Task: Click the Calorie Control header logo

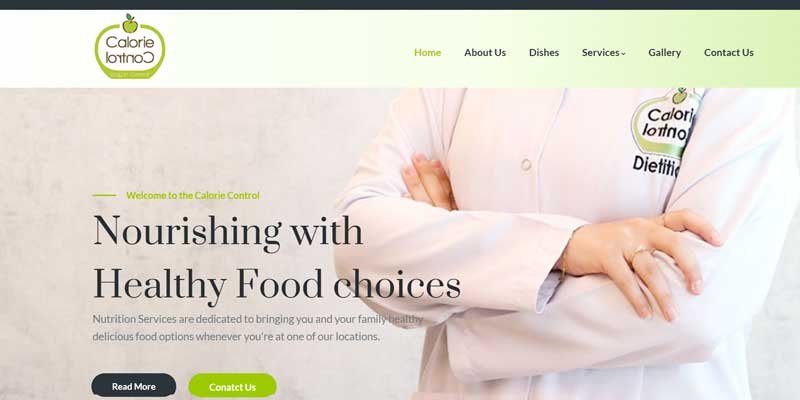Action: point(130,46)
